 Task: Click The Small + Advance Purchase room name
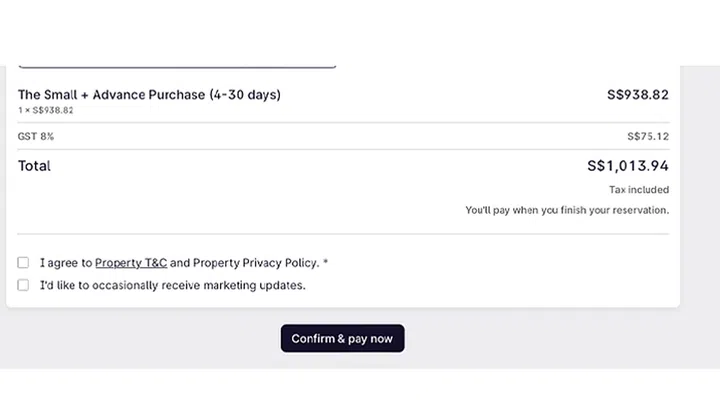(x=110, y=95)
